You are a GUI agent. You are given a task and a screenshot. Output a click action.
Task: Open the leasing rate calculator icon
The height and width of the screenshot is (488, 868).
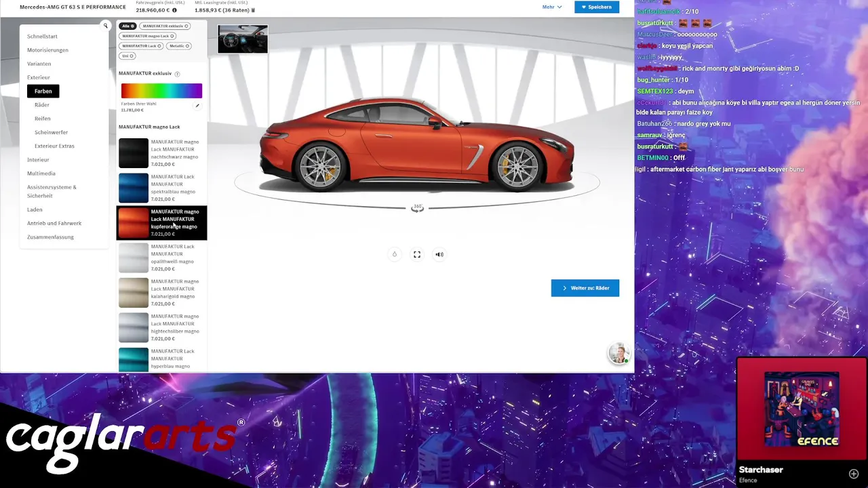pyautogui.click(x=254, y=10)
